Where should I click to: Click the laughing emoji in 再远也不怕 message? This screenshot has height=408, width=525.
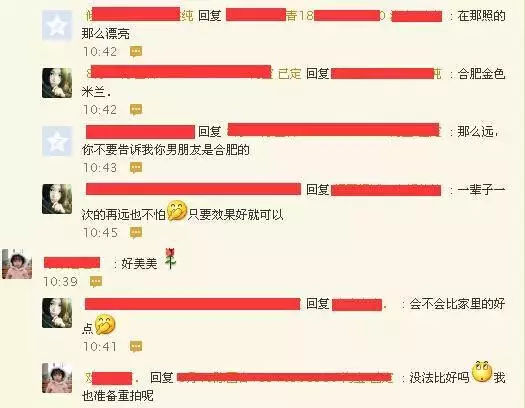tap(176, 211)
